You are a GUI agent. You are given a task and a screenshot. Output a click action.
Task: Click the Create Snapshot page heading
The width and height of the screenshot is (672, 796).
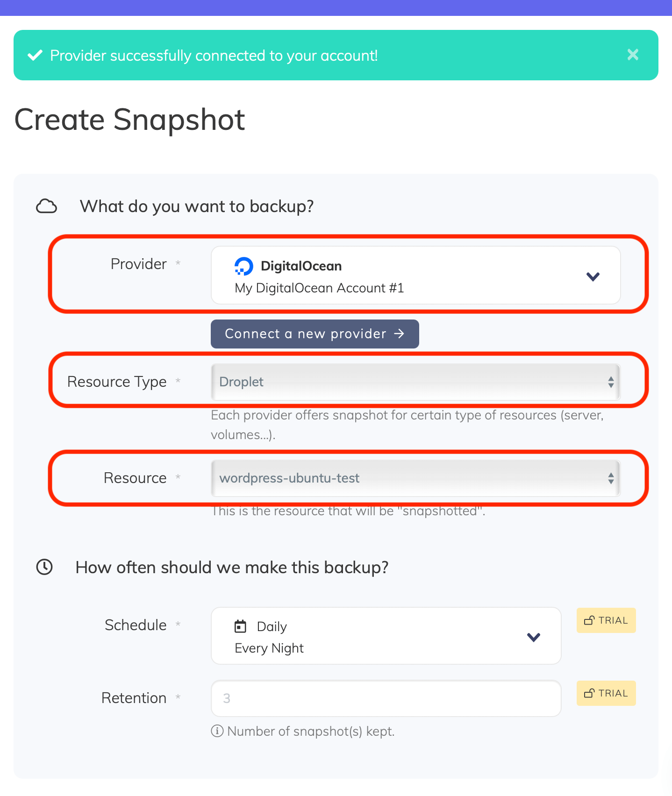(129, 120)
